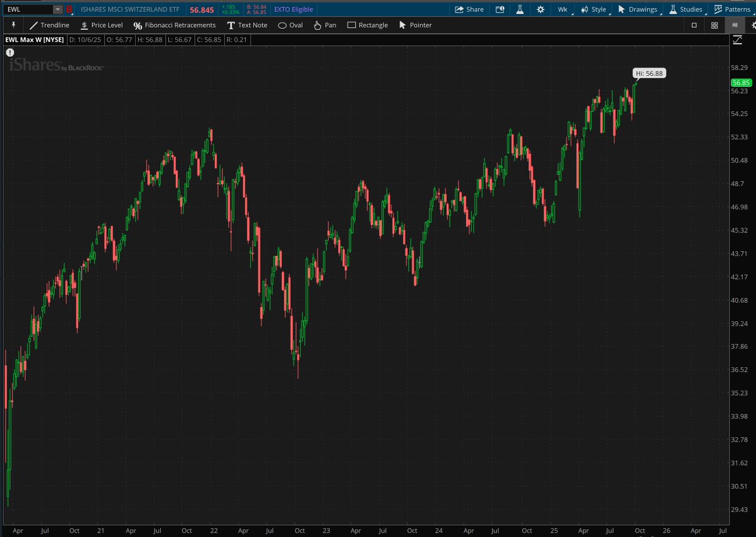This screenshot has height=537, width=756.
Task: Click the O: 56.77 open value
Action: point(119,40)
